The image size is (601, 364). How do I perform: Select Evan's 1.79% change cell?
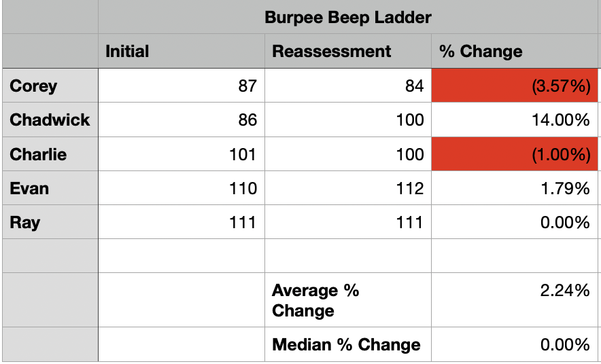515,188
